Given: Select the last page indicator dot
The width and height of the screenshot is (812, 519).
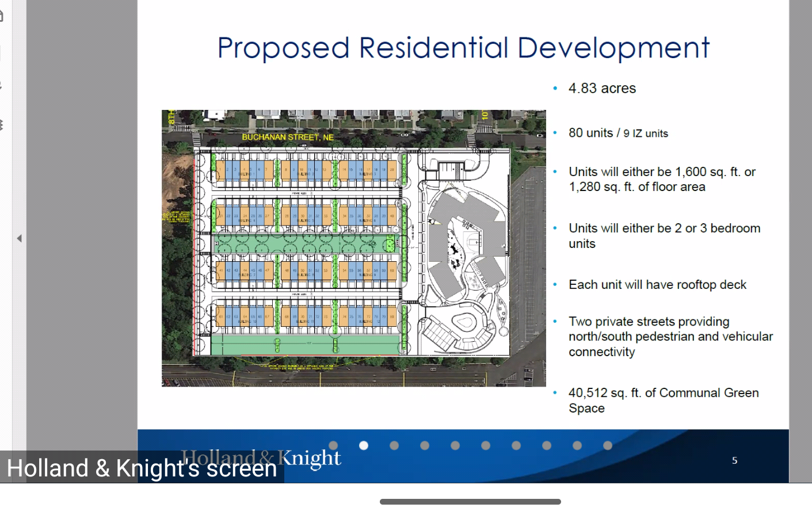Looking at the screenshot, I should 608,445.
